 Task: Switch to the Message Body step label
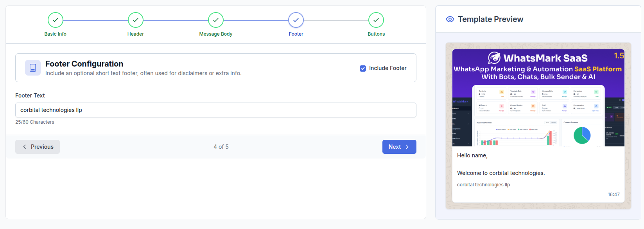pos(216,34)
